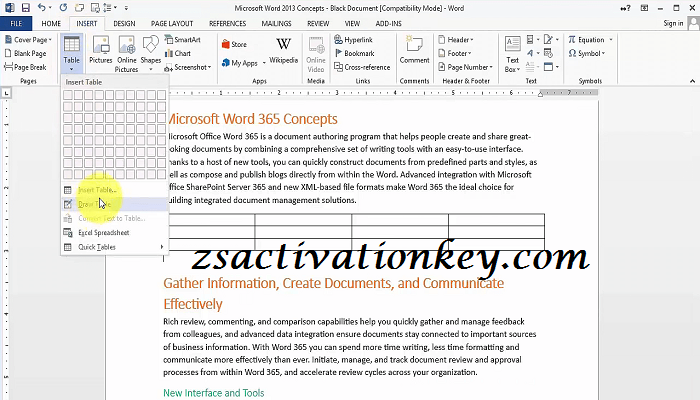The width and height of the screenshot is (700, 400).
Task: Open the My Apps dropdown
Action: coord(264,62)
